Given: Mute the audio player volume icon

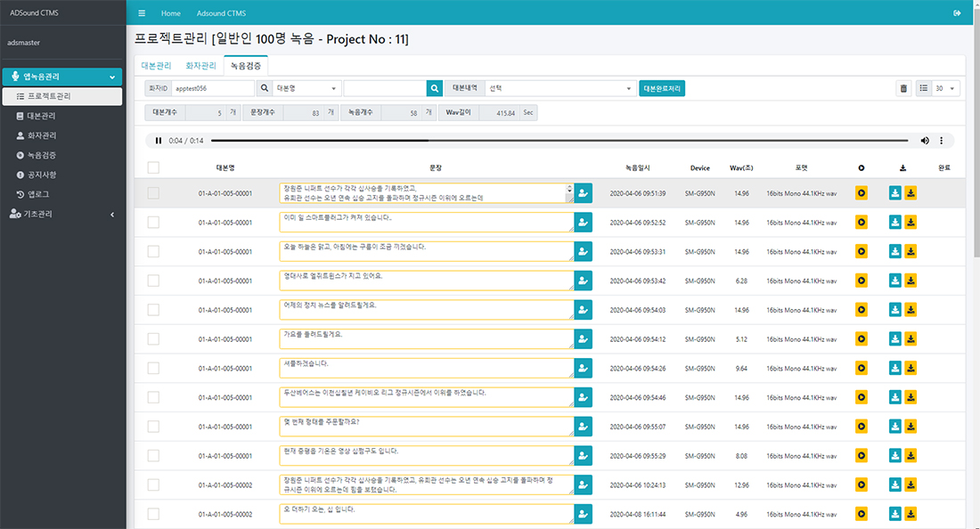Looking at the screenshot, I should (925, 141).
